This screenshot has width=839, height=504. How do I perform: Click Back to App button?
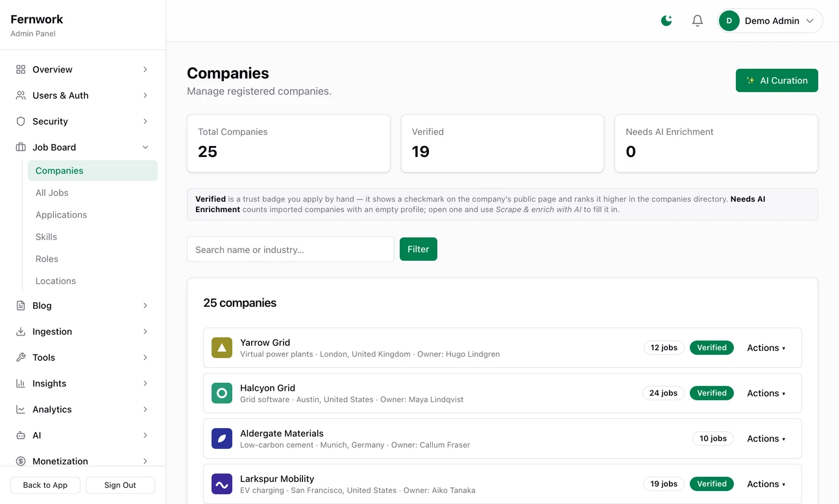pos(45,485)
